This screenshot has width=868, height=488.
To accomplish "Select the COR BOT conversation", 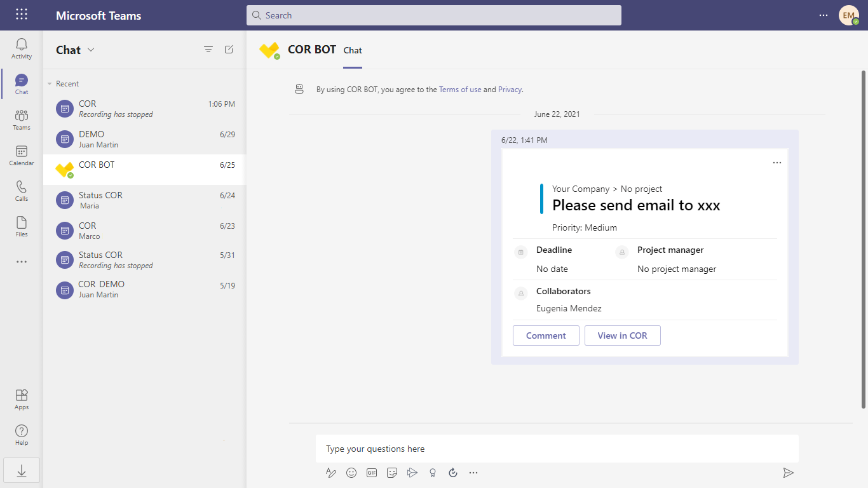I will click(x=144, y=170).
